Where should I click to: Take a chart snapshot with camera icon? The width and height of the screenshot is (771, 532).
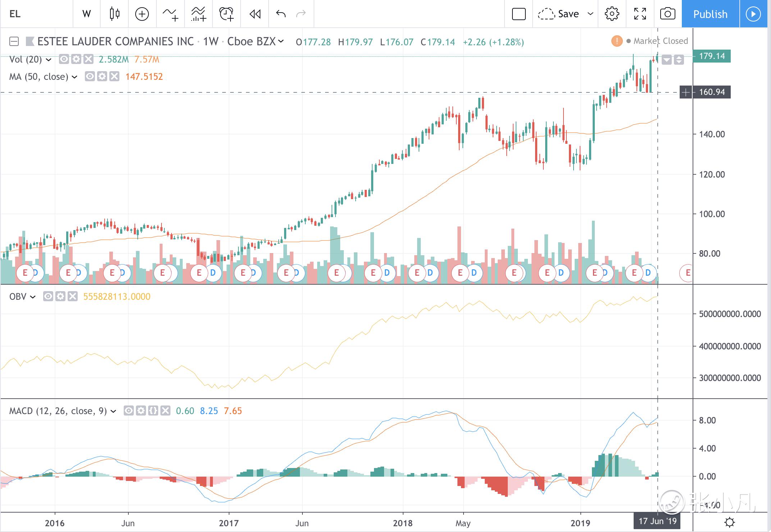pos(667,14)
